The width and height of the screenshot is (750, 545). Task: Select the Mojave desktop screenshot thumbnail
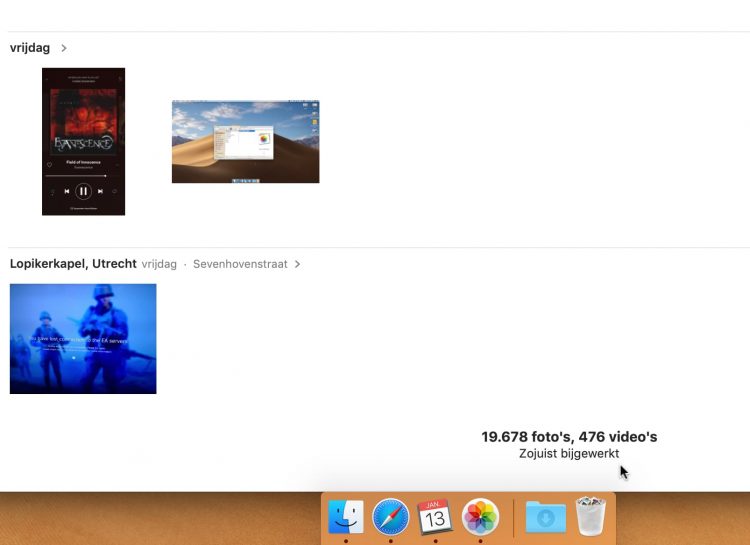click(245, 141)
